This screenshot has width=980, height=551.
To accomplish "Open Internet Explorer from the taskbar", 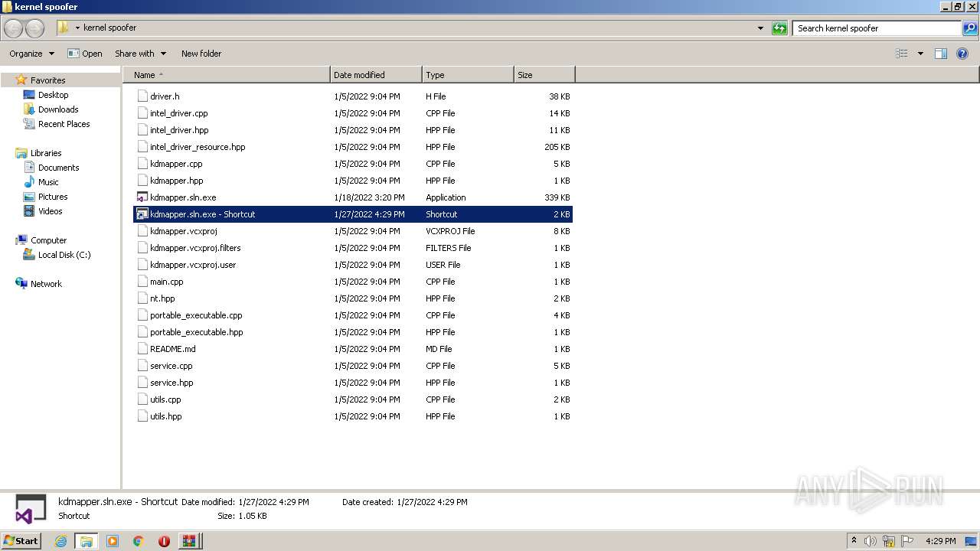I will (x=60, y=541).
